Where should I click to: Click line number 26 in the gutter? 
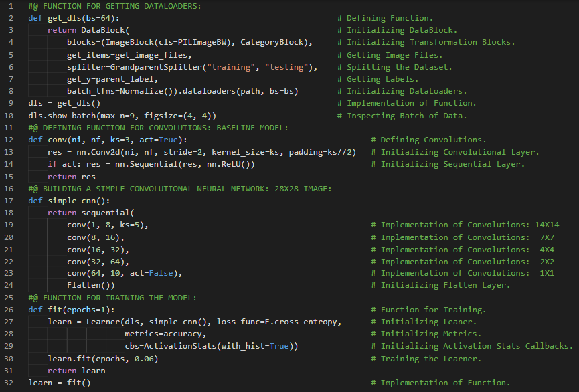point(9,310)
